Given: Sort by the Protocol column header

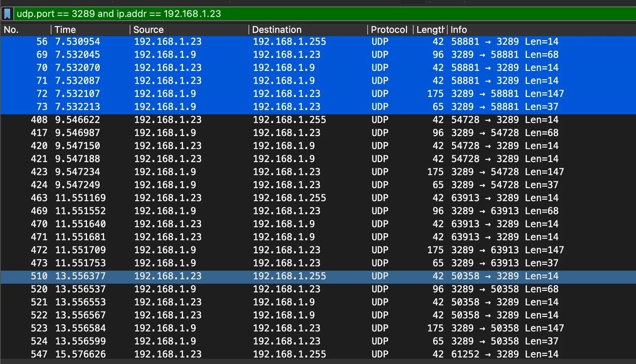Looking at the screenshot, I should point(390,30).
